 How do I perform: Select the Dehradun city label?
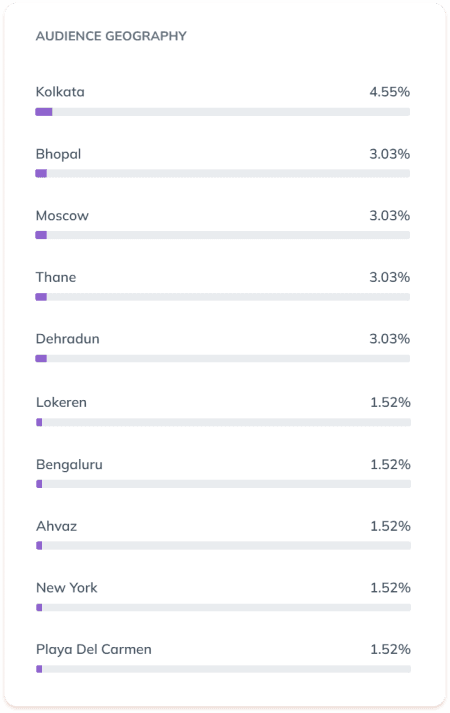68,339
